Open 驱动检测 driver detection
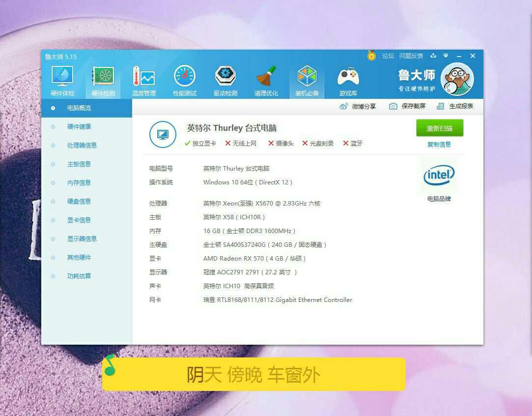The width and height of the screenshot is (532, 416). click(x=225, y=80)
